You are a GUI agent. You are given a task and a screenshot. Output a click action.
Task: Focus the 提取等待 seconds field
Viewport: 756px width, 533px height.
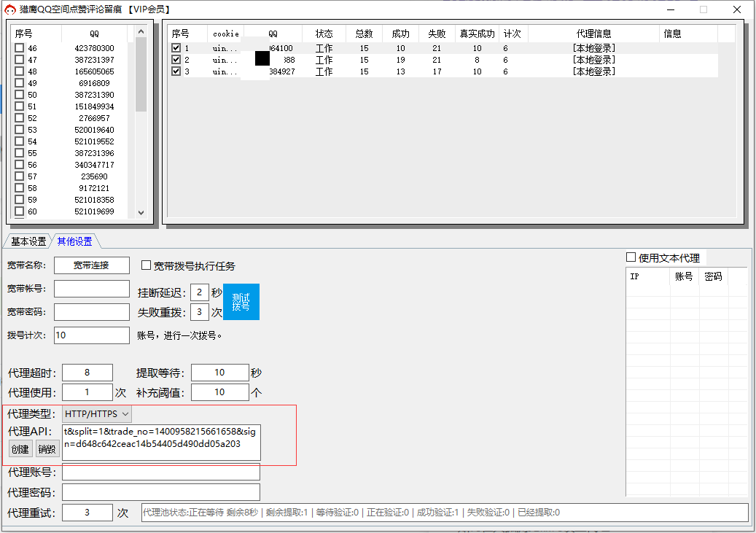[x=220, y=373]
